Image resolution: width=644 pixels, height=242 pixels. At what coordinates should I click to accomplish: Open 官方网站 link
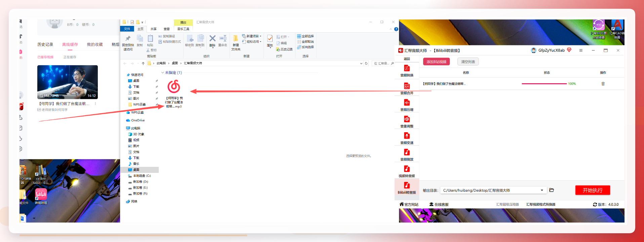coord(409,204)
